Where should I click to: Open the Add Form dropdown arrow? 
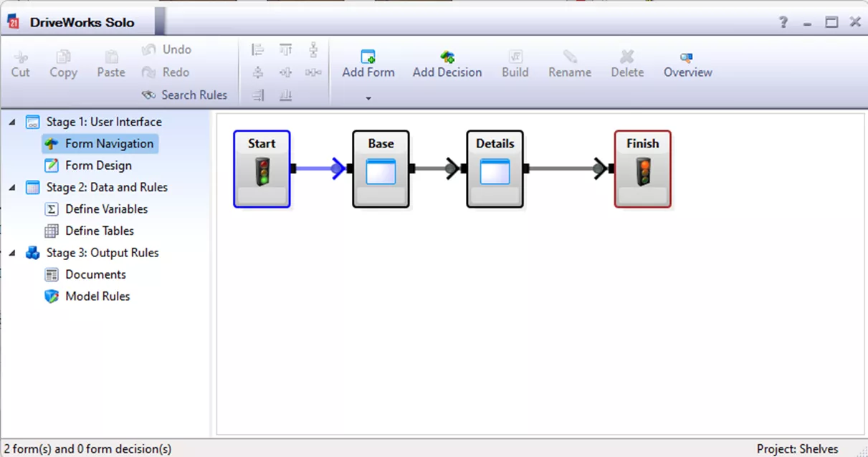(368, 98)
